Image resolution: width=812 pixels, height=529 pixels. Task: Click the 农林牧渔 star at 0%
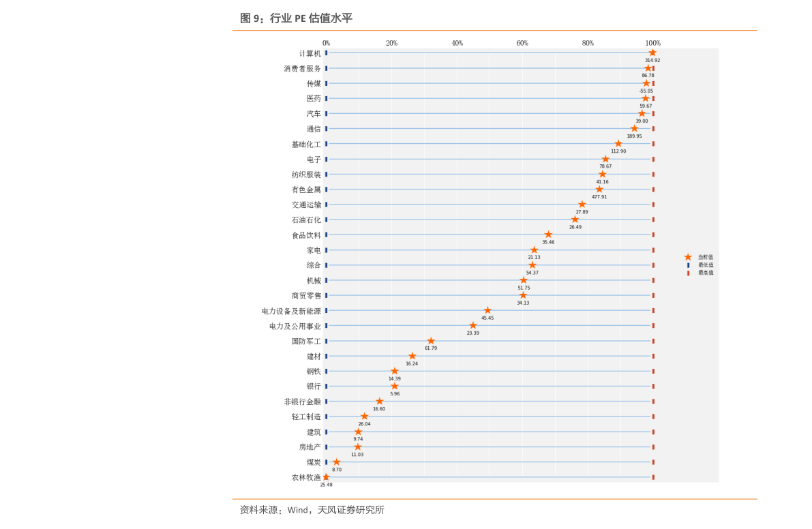(326, 477)
